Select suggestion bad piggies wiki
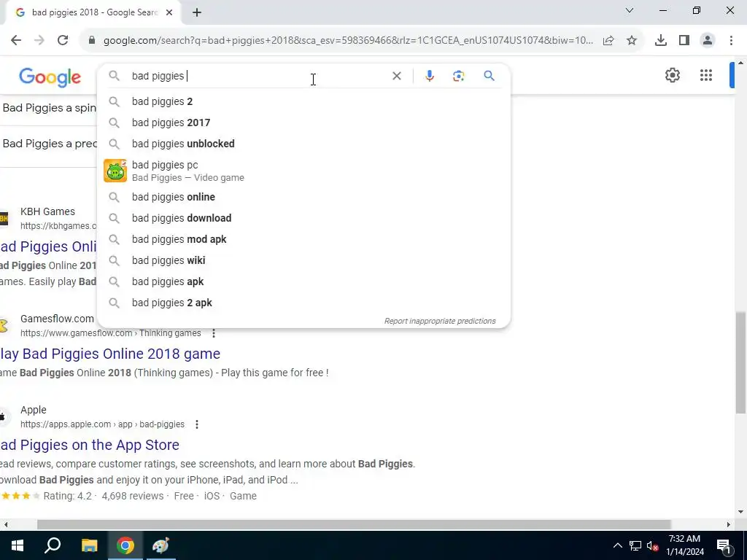The width and height of the screenshot is (747, 560). click(303, 260)
